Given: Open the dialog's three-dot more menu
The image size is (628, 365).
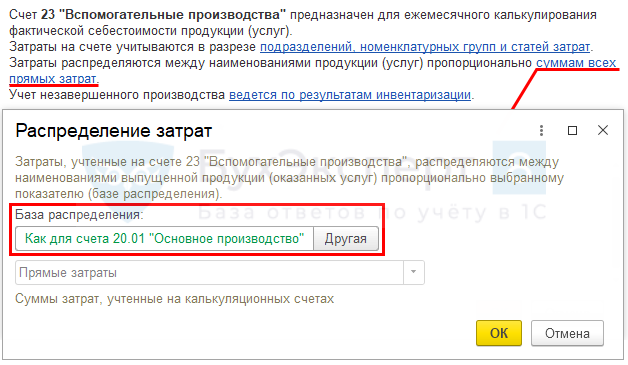Looking at the screenshot, I should pos(541,130).
